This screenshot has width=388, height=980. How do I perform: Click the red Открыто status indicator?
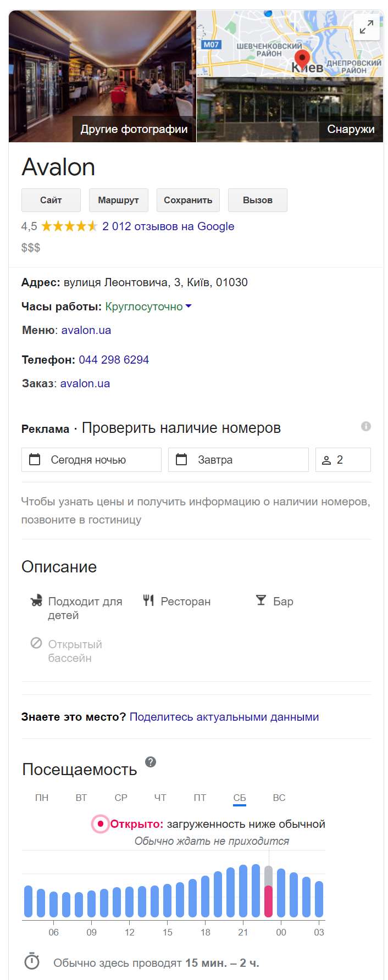coord(100,823)
